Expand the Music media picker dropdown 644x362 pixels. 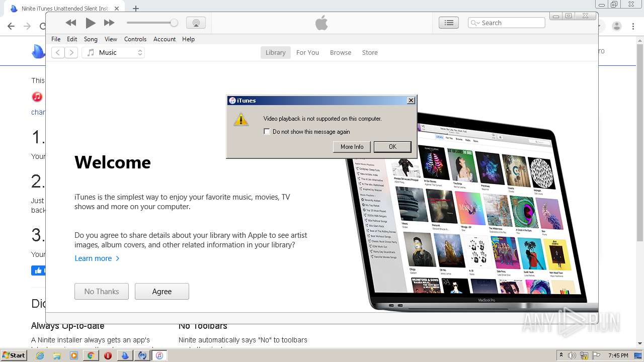[113, 52]
